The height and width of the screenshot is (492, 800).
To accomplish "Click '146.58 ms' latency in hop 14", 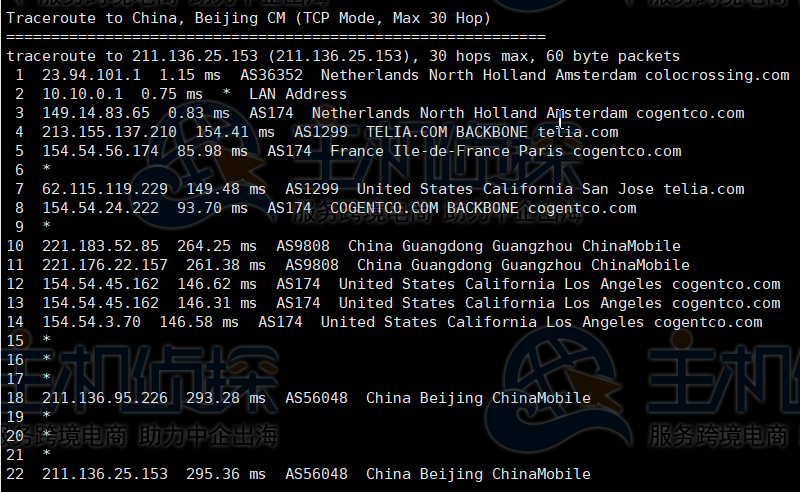I will point(199,322).
